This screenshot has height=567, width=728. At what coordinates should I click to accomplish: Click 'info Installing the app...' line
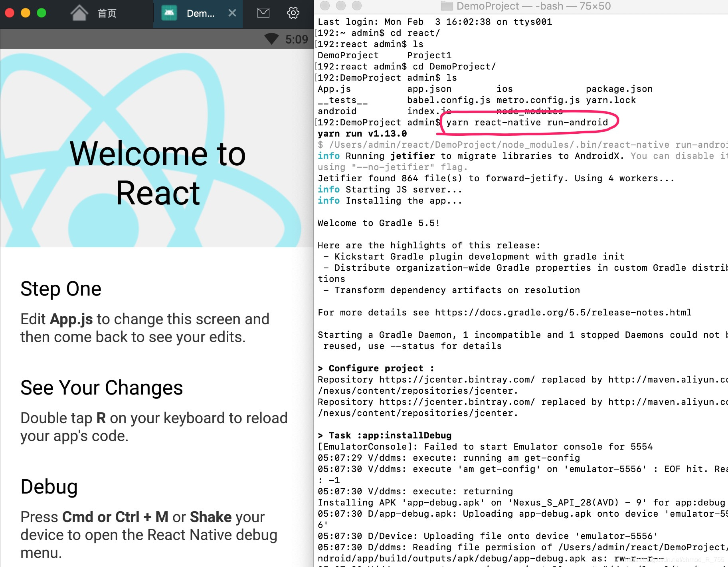(390, 201)
